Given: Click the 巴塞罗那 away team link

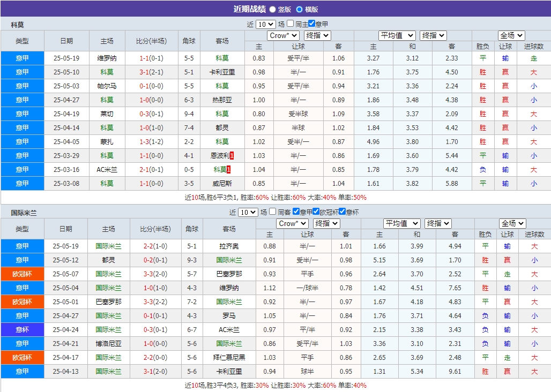Looking at the screenshot, I should tap(229, 274).
